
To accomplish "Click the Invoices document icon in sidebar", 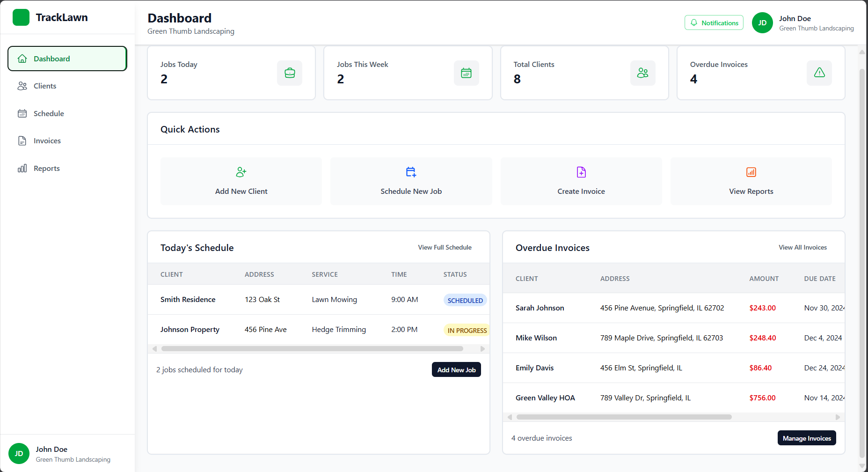I will click(x=22, y=140).
